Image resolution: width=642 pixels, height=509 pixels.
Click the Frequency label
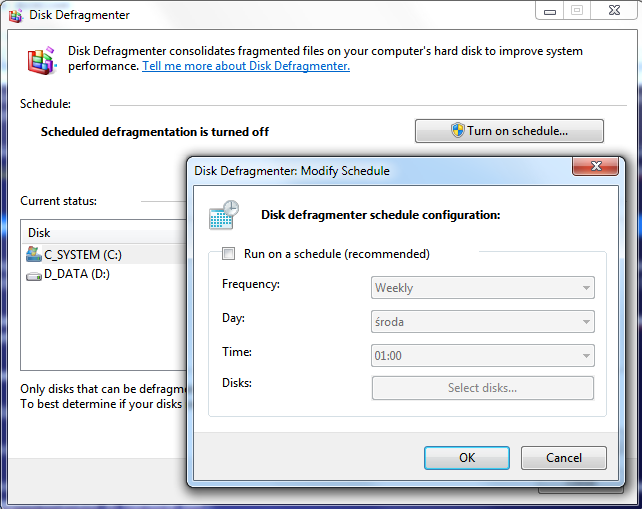coord(251,284)
